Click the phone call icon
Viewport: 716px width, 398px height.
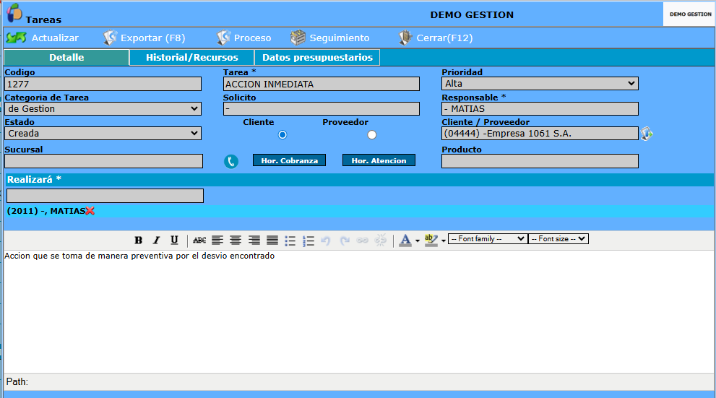[x=231, y=161]
